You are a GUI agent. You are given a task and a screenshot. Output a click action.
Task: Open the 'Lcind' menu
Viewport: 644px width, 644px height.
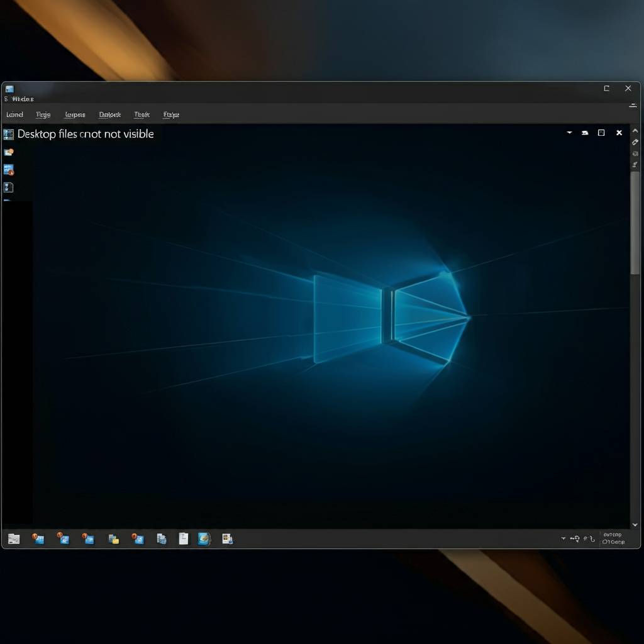(x=15, y=114)
